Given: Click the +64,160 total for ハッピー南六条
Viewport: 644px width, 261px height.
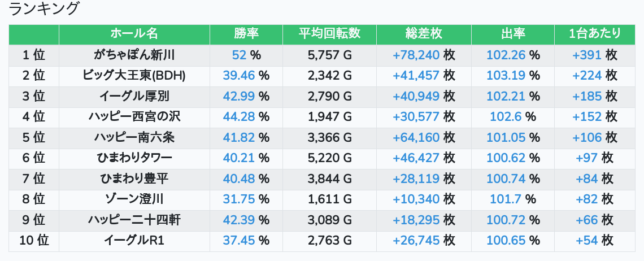Looking at the screenshot, I should click(416, 137).
